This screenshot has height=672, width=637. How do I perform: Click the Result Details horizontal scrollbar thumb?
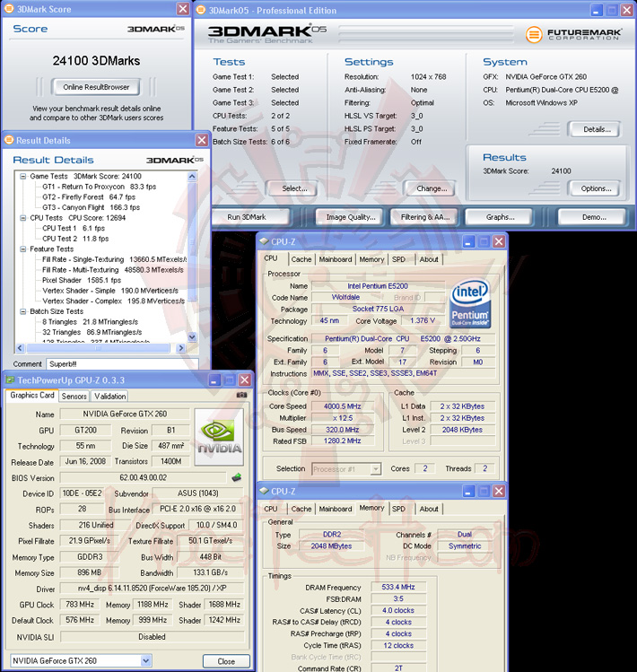point(98,348)
